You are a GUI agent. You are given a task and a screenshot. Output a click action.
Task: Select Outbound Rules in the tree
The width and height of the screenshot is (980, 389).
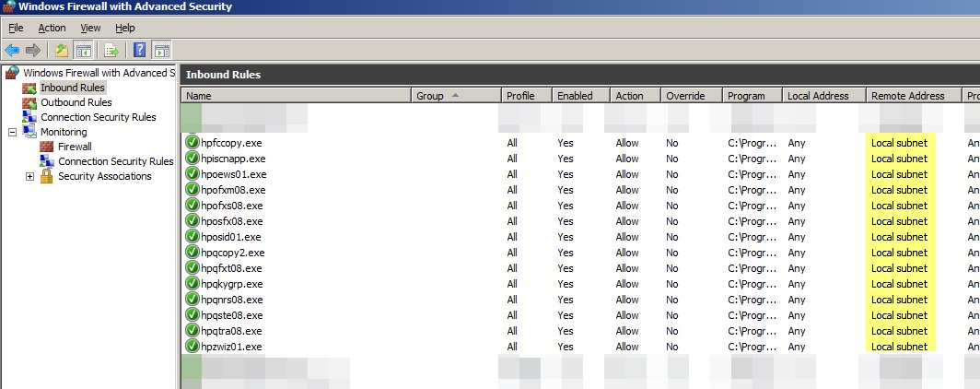(76, 102)
